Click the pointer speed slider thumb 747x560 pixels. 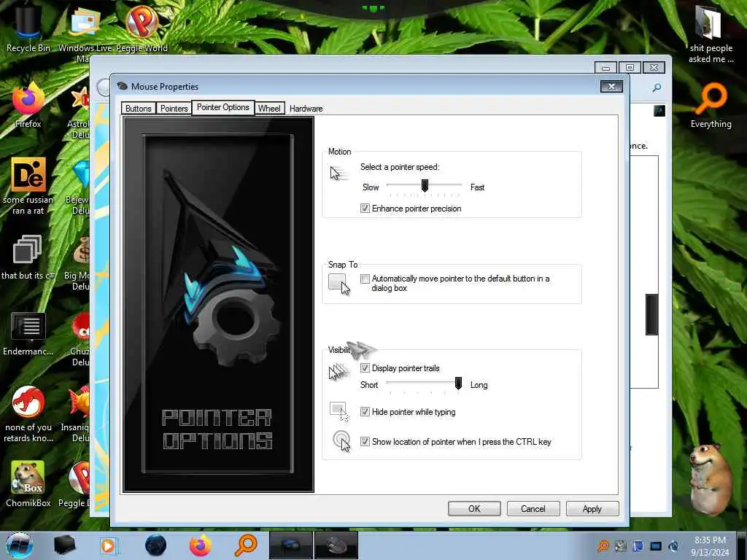tap(425, 185)
